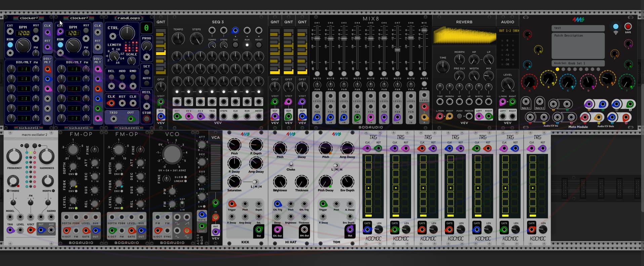Click the REVERB large WIDTH knob
Image resolution: width=644 pixels, height=266 pixels.
click(x=474, y=76)
